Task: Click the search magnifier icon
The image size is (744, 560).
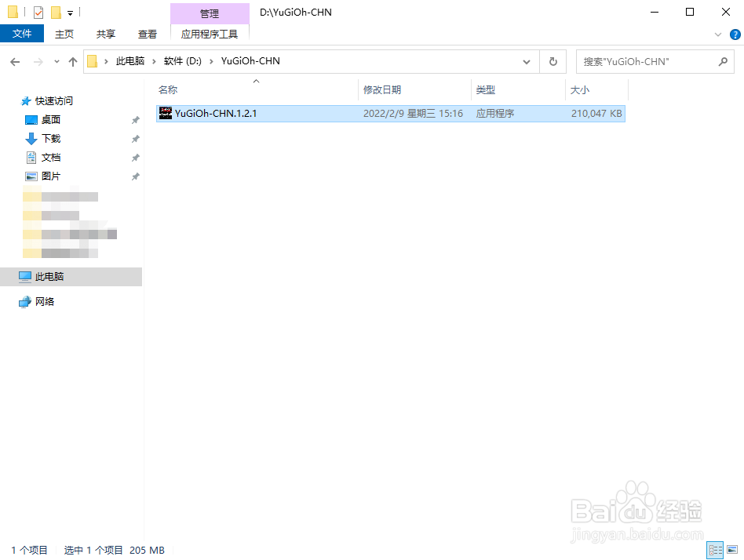Action: [x=724, y=61]
